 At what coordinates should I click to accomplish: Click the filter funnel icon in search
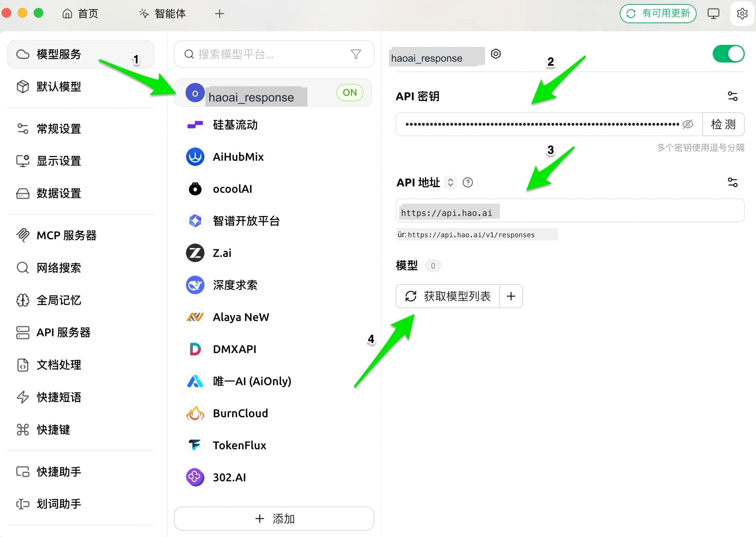pos(356,54)
